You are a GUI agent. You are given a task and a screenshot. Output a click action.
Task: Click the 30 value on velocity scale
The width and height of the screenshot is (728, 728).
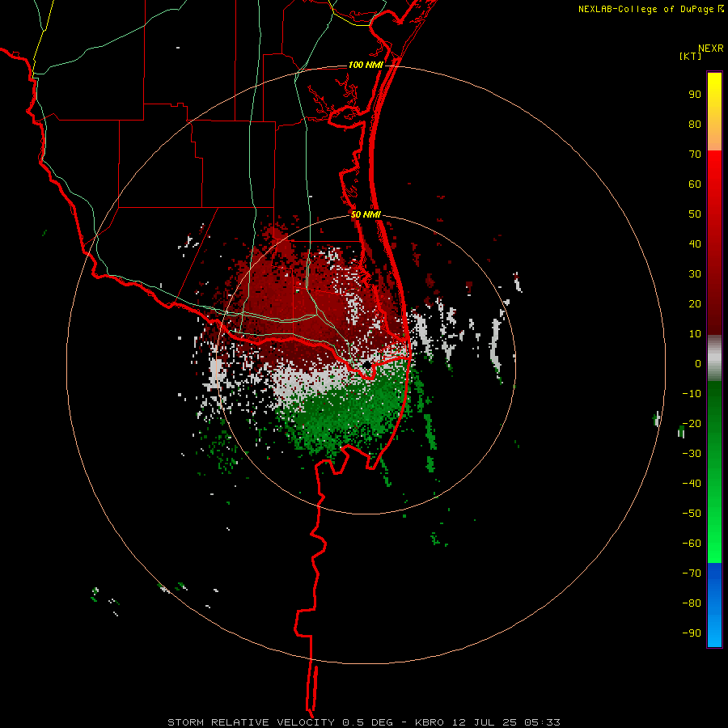(x=695, y=274)
